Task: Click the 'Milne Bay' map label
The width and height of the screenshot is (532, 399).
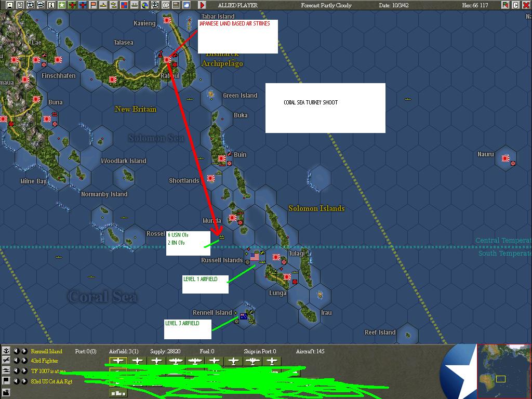Action: (x=33, y=181)
